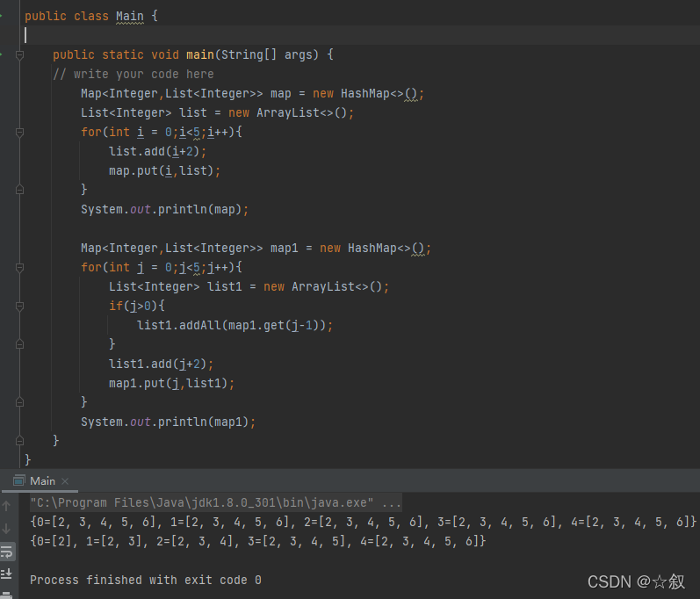This screenshot has width=700, height=599.
Task: Collapse the if(j>0) block fold marker
Action: tap(19, 307)
